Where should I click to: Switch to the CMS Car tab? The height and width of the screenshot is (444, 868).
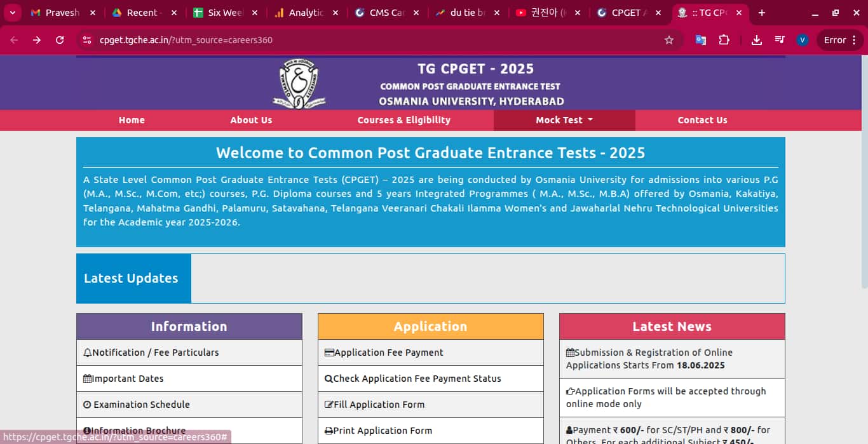[x=388, y=13]
